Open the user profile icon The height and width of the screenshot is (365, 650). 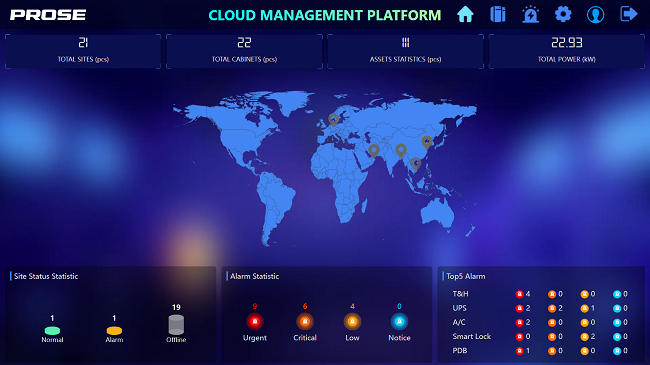[x=595, y=15]
